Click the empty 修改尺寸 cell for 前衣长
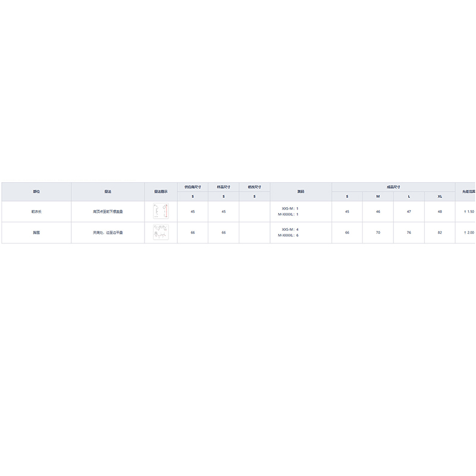476x476 pixels. click(x=254, y=212)
